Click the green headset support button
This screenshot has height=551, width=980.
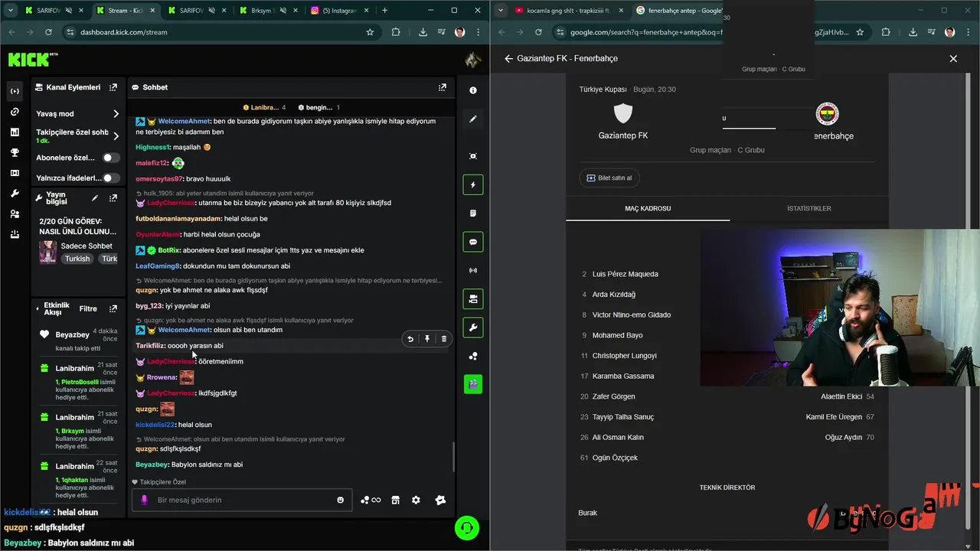pos(467,528)
